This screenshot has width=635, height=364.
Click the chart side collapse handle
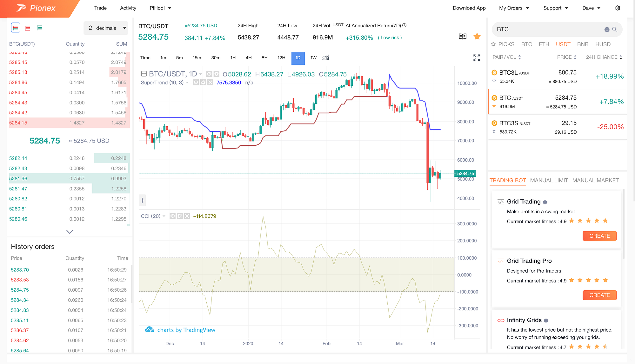click(142, 200)
